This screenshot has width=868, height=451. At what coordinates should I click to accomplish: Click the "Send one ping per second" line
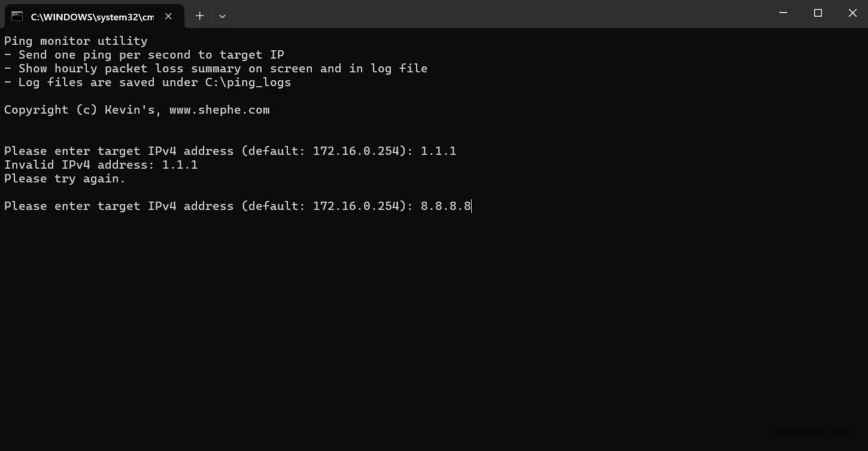click(x=144, y=55)
